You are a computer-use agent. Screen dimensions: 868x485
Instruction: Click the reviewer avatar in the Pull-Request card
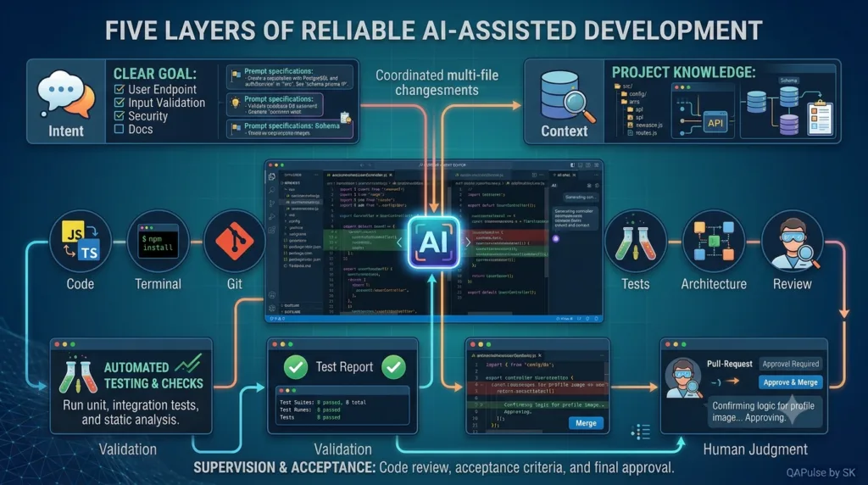coord(684,377)
